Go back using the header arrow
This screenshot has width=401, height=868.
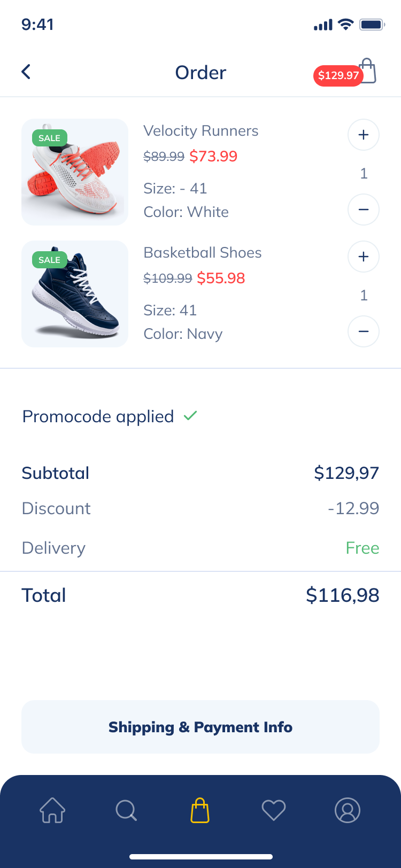click(26, 72)
